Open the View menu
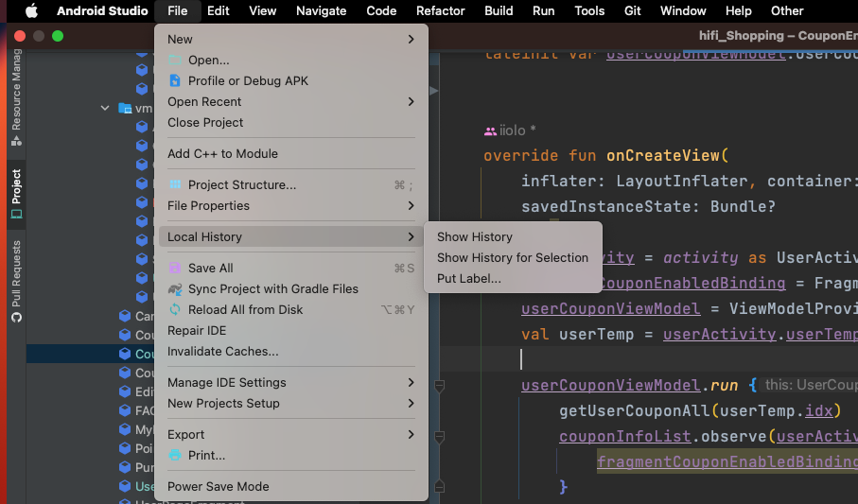858x504 pixels. coord(263,11)
